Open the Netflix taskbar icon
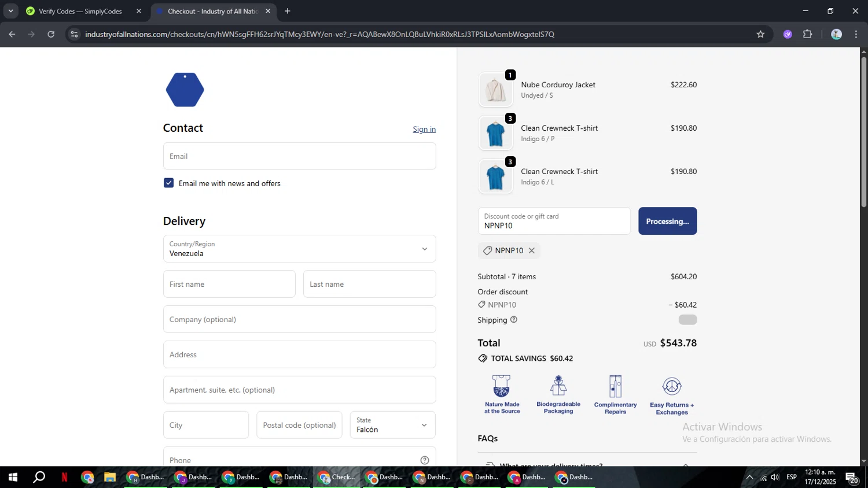The width and height of the screenshot is (868, 488). [64, 477]
